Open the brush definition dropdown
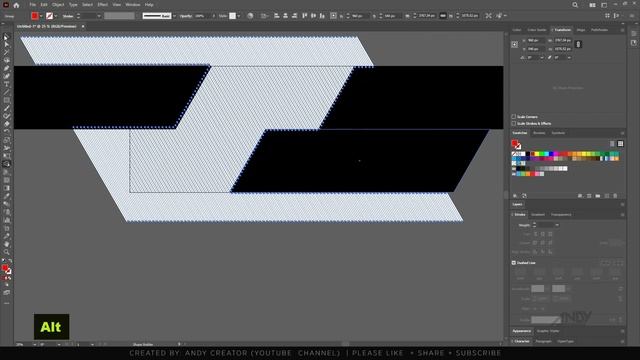This screenshot has height=360, width=640. [x=174, y=16]
